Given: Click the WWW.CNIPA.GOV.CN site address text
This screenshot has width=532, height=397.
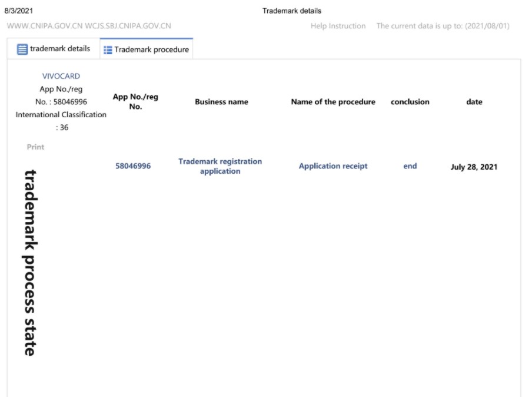Looking at the screenshot, I should 45,26.
